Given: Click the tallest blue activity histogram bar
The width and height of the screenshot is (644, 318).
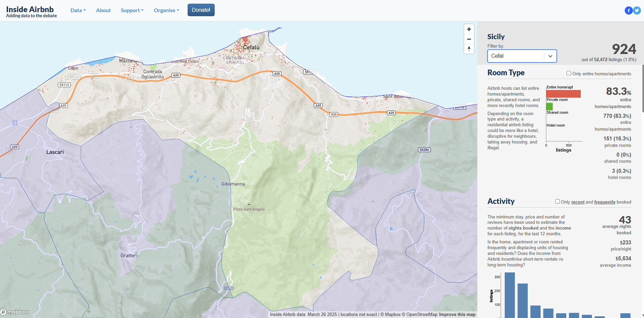Looking at the screenshot, I should pyautogui.click(x=510, y=295).
